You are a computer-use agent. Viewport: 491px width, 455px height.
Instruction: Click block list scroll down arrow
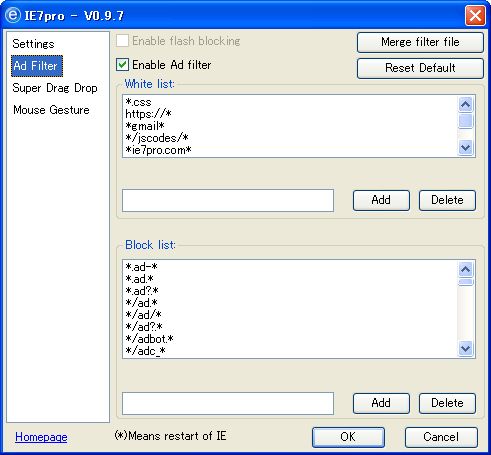[x=465, y=349]
